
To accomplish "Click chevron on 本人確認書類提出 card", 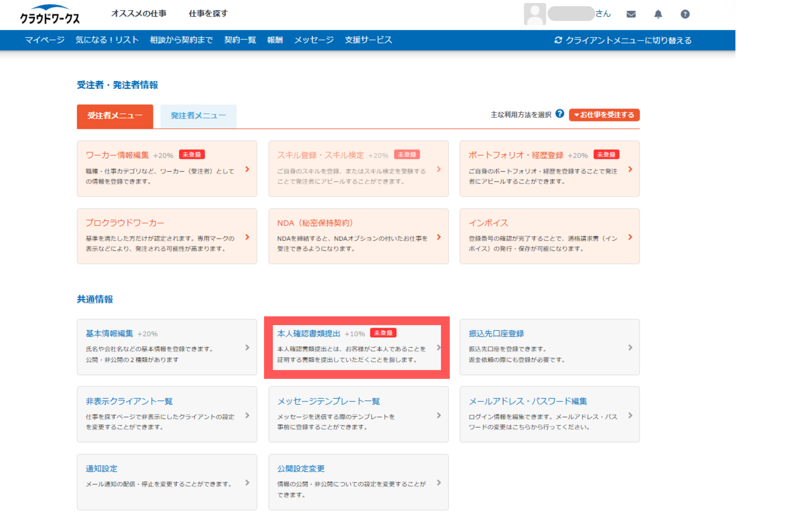I will point(439,347).
